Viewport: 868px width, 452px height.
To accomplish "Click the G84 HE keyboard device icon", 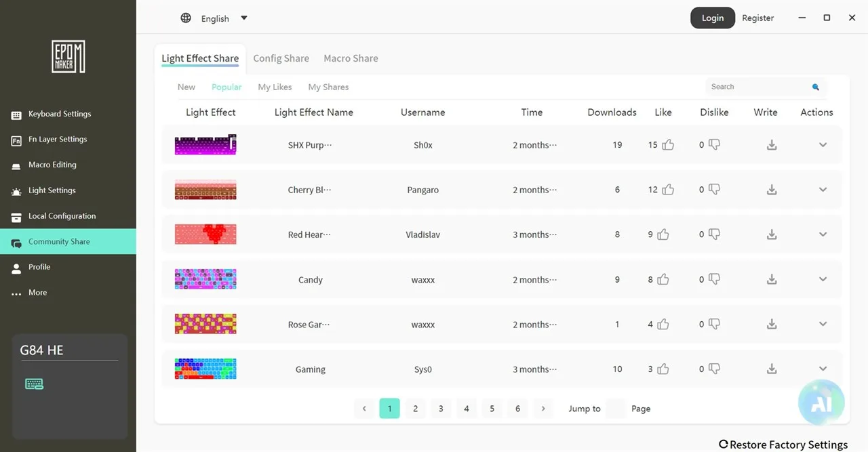I will coord(35,384).
